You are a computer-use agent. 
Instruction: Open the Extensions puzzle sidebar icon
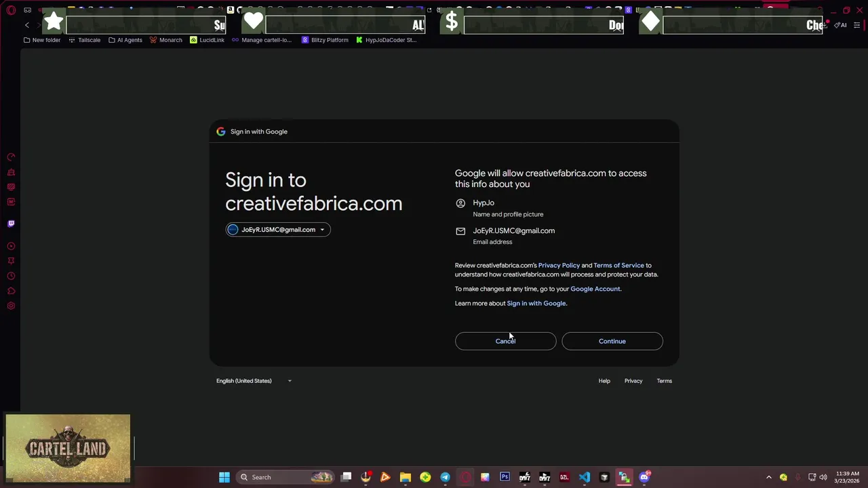[11, 291]
